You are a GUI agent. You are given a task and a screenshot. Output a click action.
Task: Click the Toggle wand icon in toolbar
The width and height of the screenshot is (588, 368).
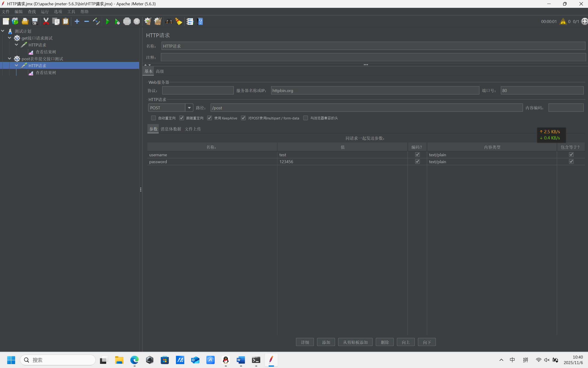click(x=96, y=22)
